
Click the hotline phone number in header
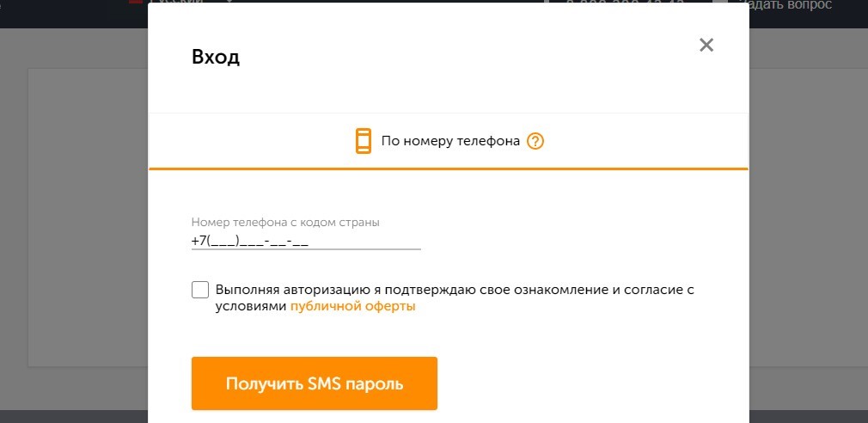pos(625,3)
